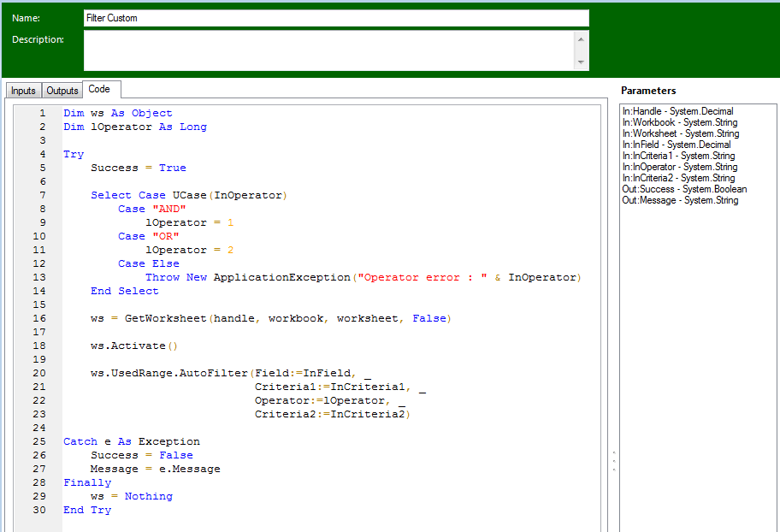780x532 pixels.
Task: Select the In:InCriteria1 parameter
Action: [x=678, y=156]
